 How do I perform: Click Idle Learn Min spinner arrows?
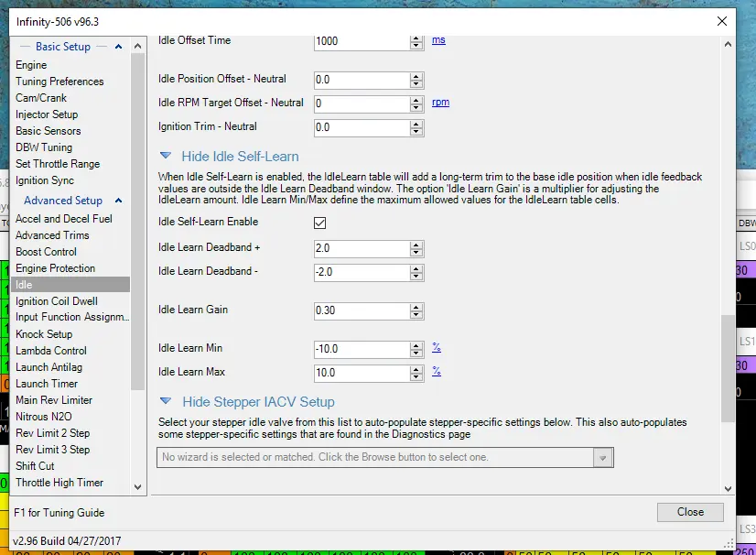click(416, 349)
